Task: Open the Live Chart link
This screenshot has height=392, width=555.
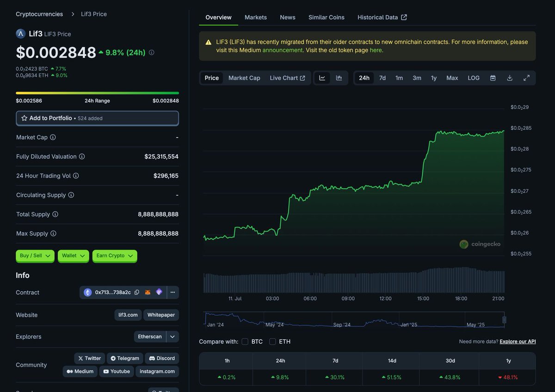Action: click(x=287, y=78)
